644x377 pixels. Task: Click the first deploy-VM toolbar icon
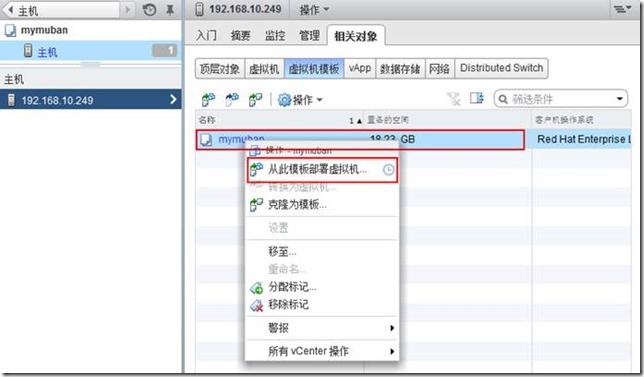208,99
